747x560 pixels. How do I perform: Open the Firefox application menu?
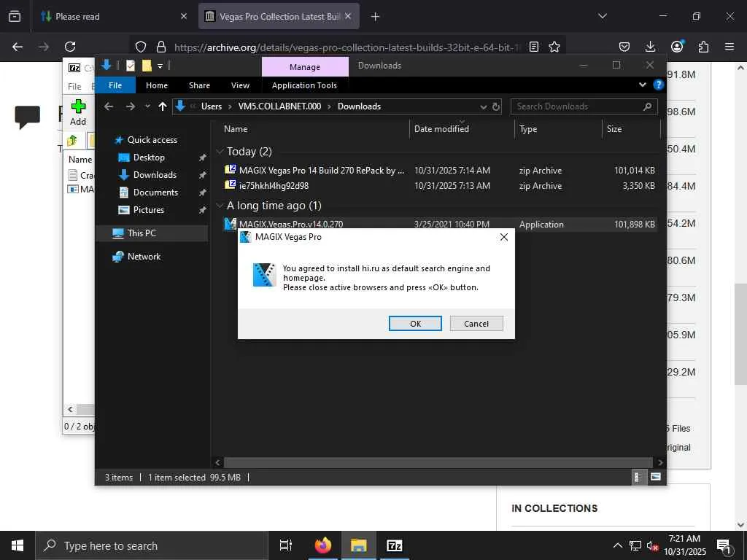coord(729,47)
